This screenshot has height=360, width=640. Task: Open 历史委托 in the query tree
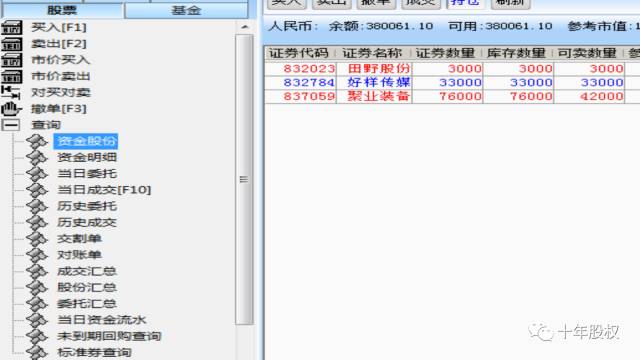(x=87, y=206)
